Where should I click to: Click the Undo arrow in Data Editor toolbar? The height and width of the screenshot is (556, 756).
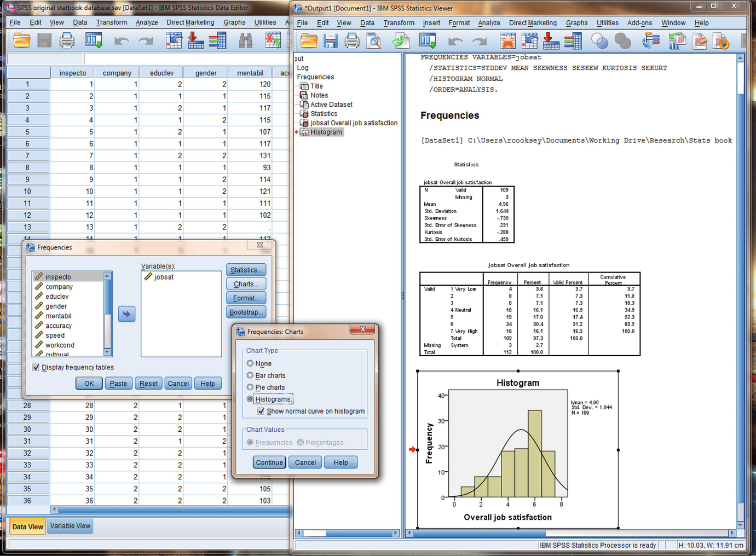pos(122,41)
